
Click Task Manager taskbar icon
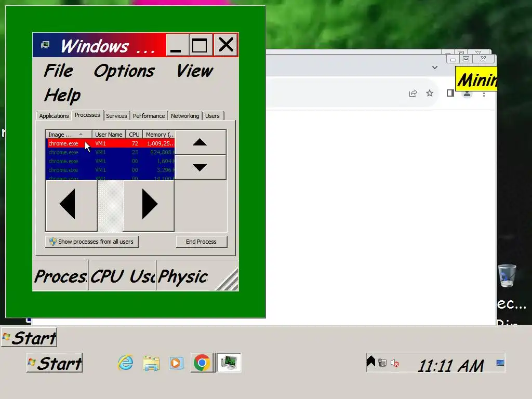(x=229, y=363)
